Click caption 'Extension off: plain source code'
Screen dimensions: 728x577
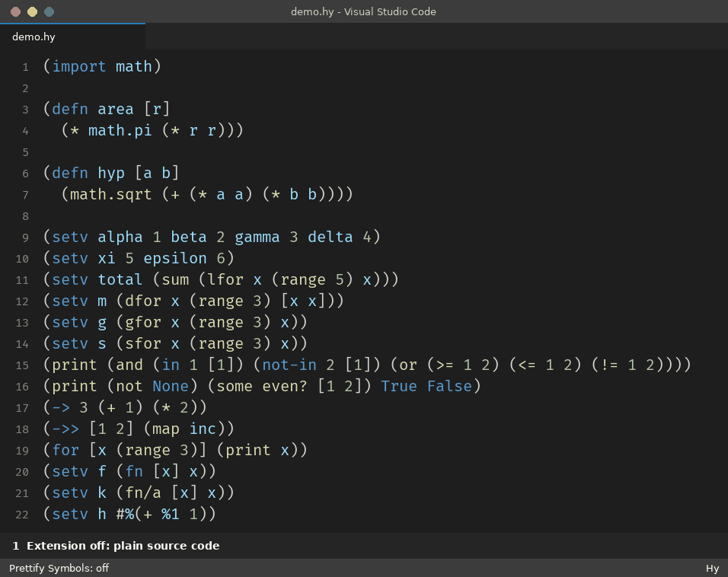pos(123,546)
